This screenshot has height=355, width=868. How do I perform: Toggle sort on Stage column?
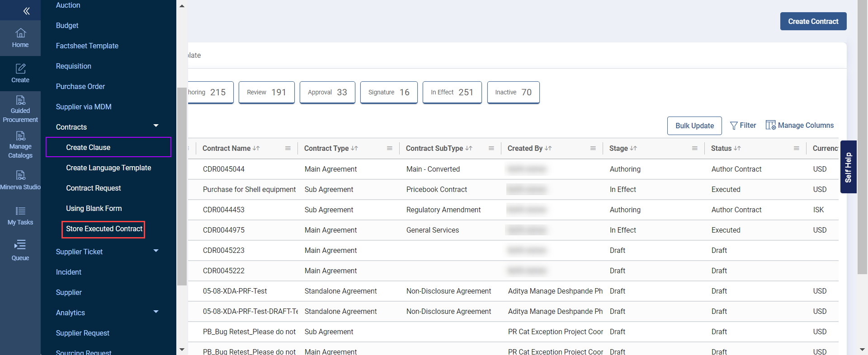coord(633,148)
